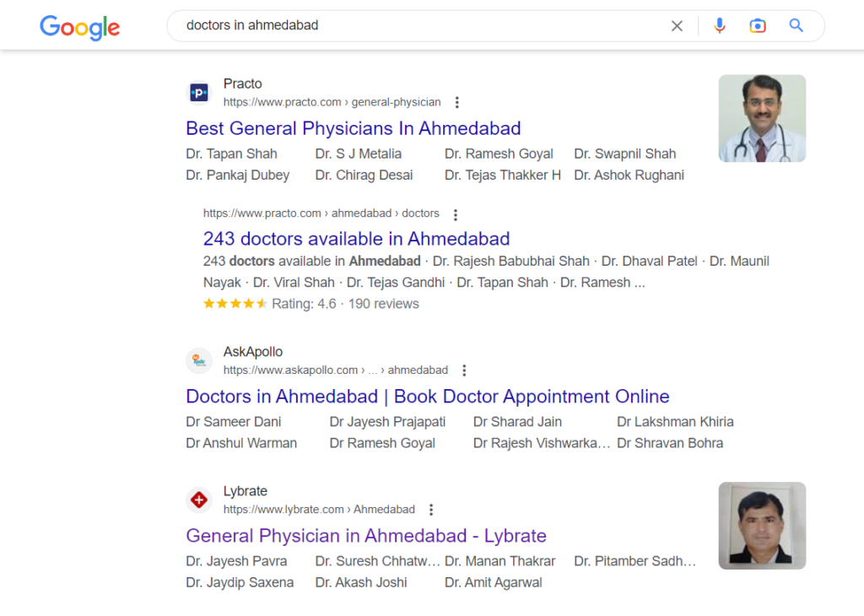This screenshot has height=616, width=864.
Task: Click the blue search magnifier icon
Action: [x=796, y=25]
